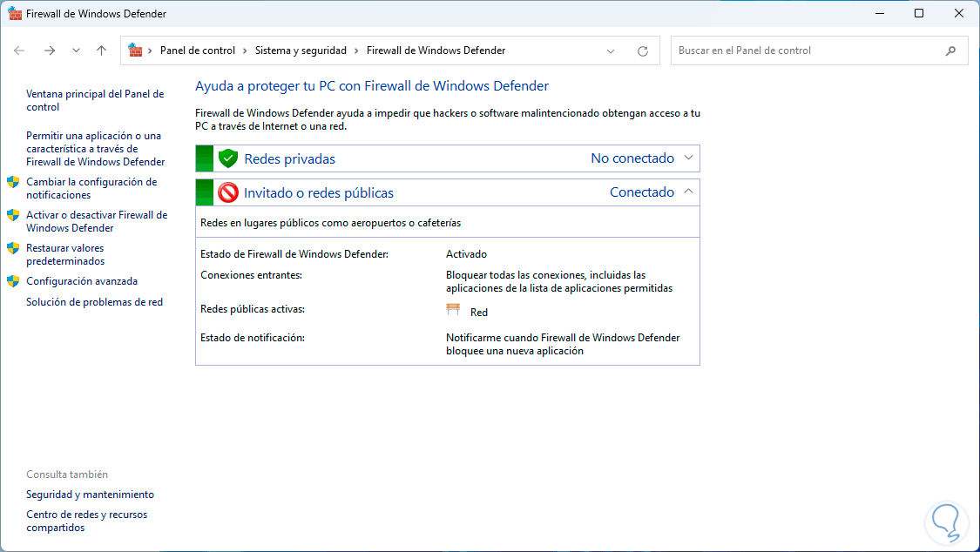
Task: Click the Conectado status text
Action: point(642,192)
